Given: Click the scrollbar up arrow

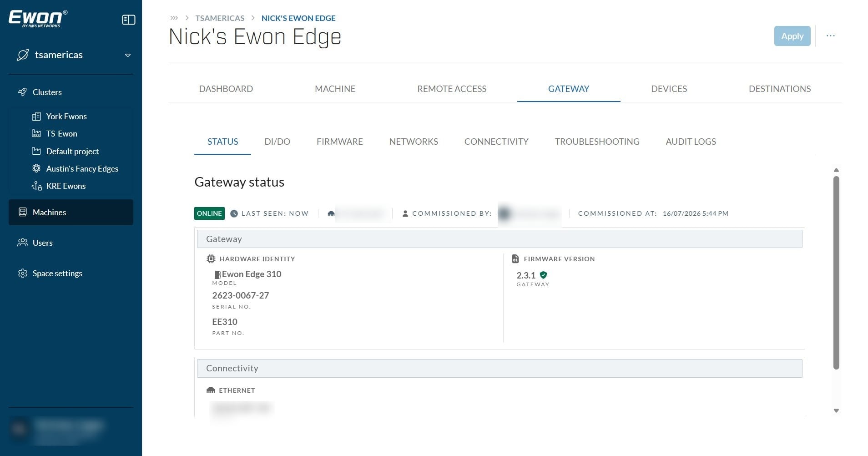Looking at the screenshot, I should (836, 170).
